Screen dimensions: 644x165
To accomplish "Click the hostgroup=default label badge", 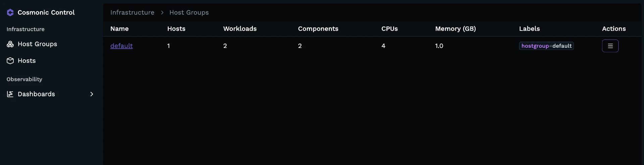I will pyautogui.click(x=546, y=46).
